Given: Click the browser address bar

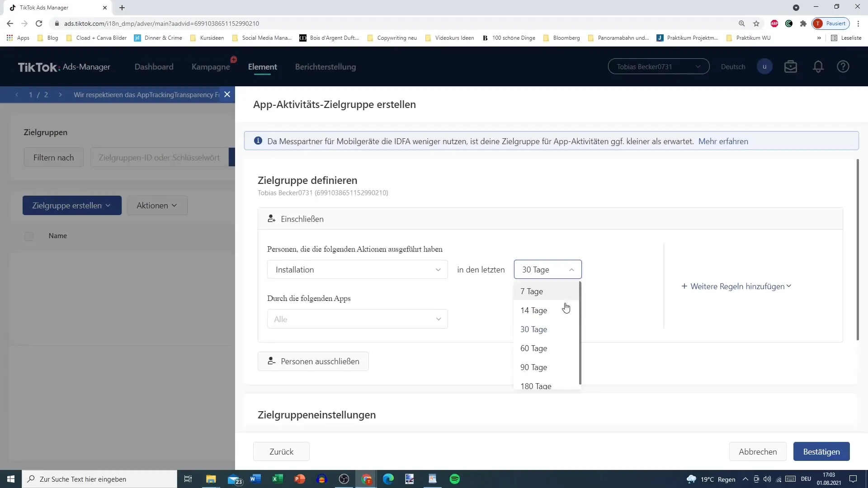Looking at the screenshot, I should coord(393,23).
